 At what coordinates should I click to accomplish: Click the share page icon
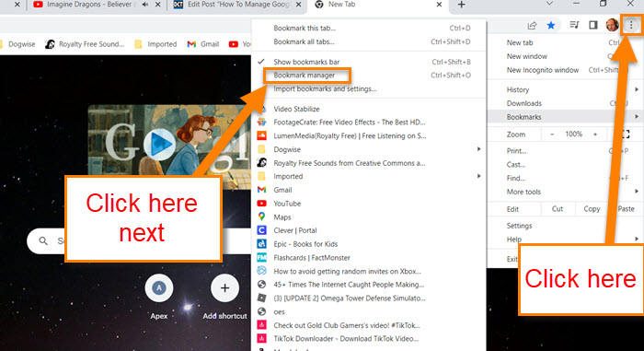click(532, 26)
